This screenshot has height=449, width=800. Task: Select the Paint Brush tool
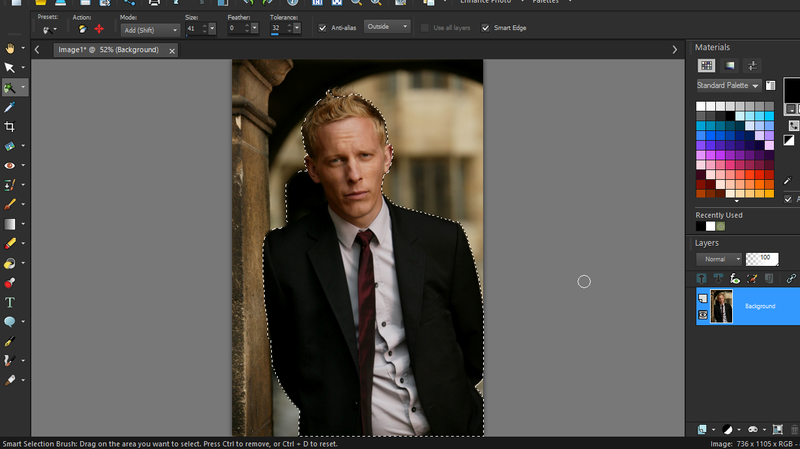click(10, 204)
